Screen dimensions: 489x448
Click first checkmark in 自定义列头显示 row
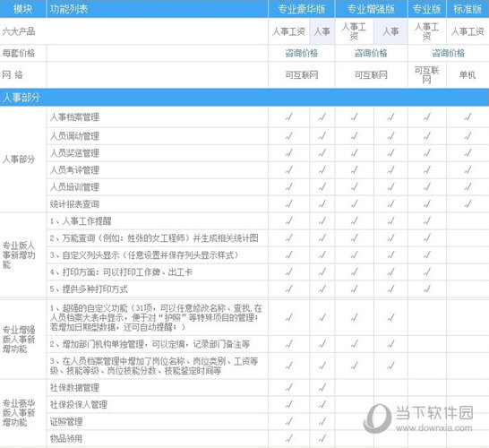click(288, 254)
